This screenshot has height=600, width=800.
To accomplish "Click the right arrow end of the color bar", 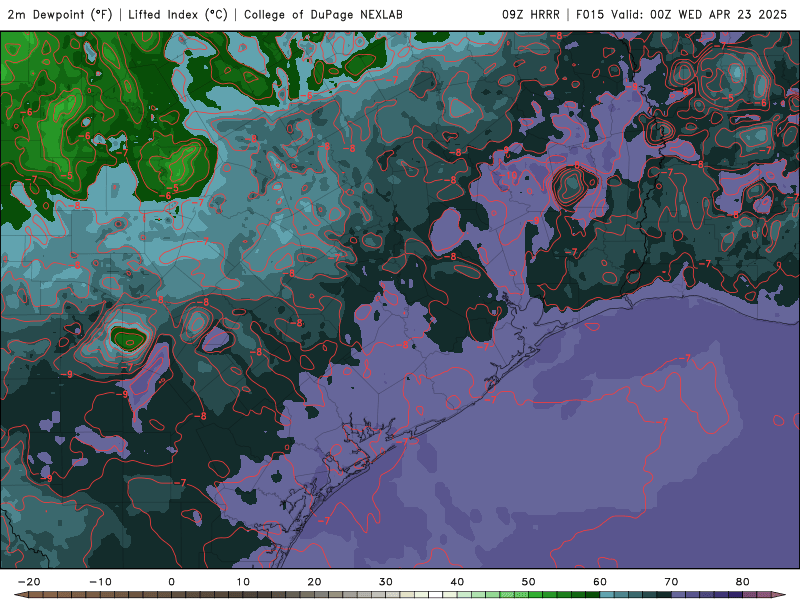I will pos(780,595).
